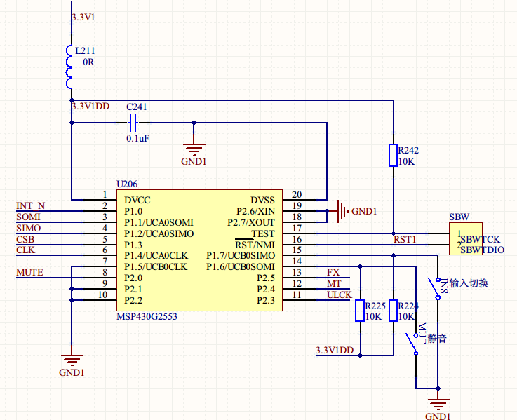This screenshot has width=517, height=420.
Task: Click the P1.1/UCA0SOMI pin name
Action: coord(159,222)
